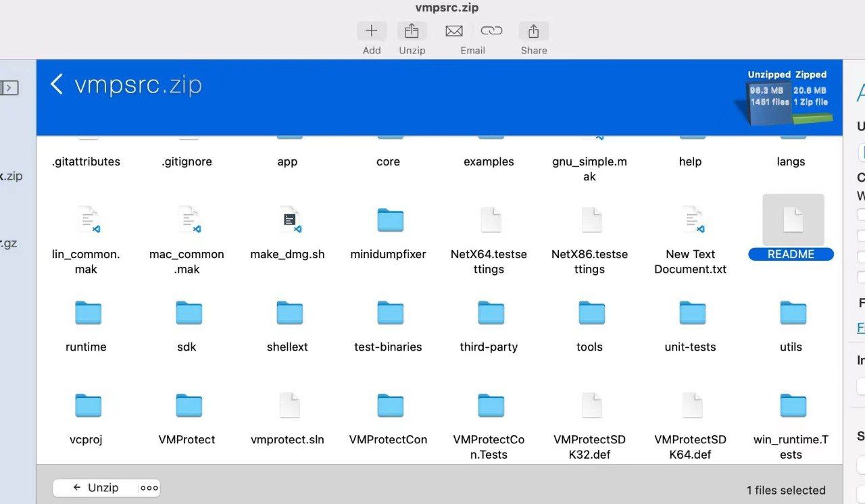Select the tools folder icon
865x504 pixels.
point(591,313)
